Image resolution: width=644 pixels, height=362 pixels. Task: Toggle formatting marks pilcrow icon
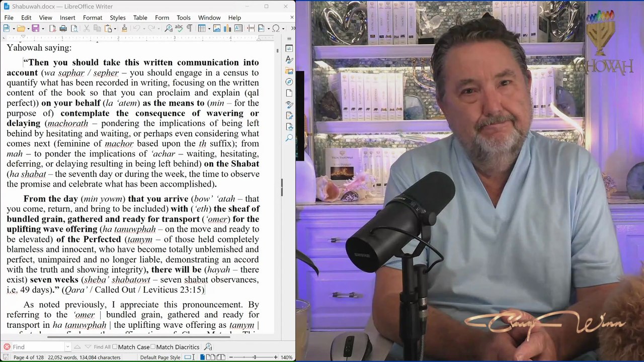pos(189,29)
